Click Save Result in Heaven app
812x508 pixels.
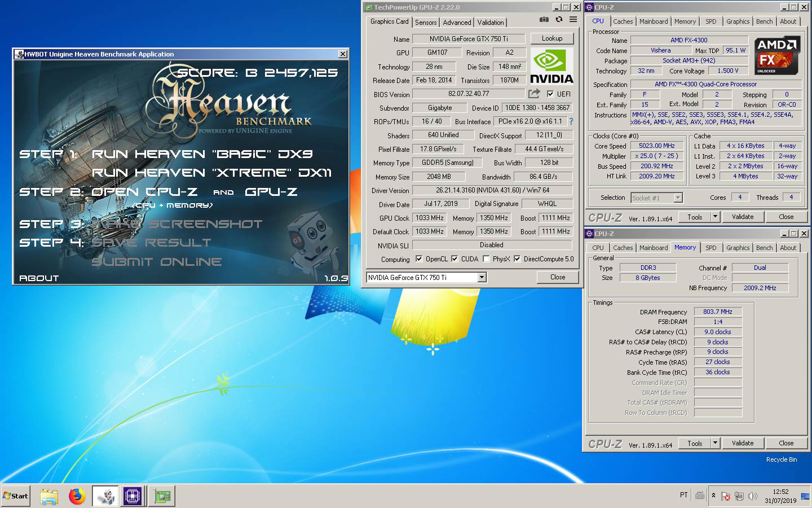pos(151,243)
